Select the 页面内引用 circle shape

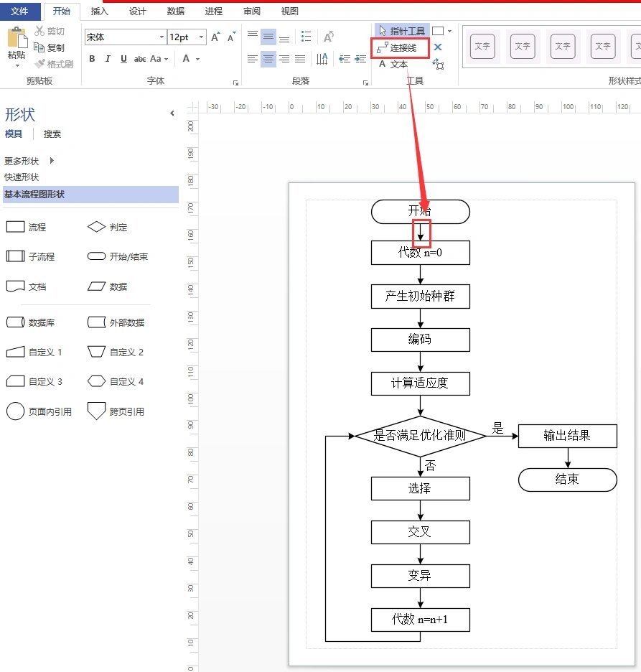click(16, 411)
